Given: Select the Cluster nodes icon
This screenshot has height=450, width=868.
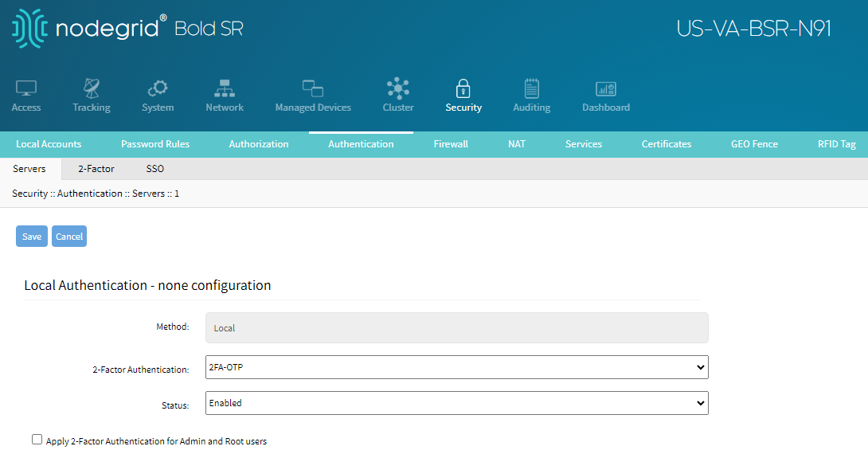Looking at the screenshot, I should 398,88.
